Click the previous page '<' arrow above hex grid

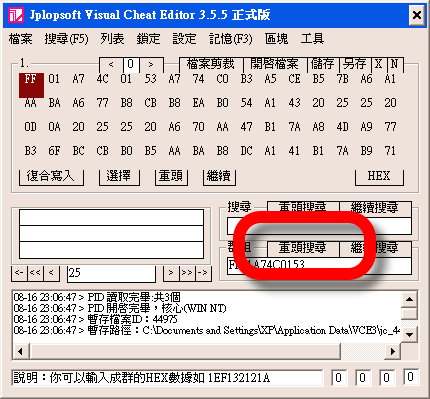coord(111,65)
